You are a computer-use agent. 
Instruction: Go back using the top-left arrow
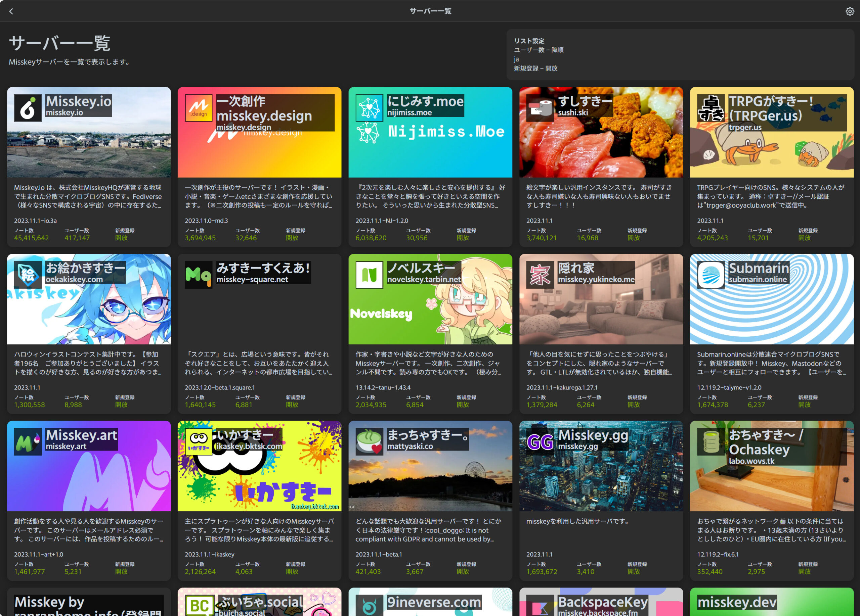click(11, 11)
